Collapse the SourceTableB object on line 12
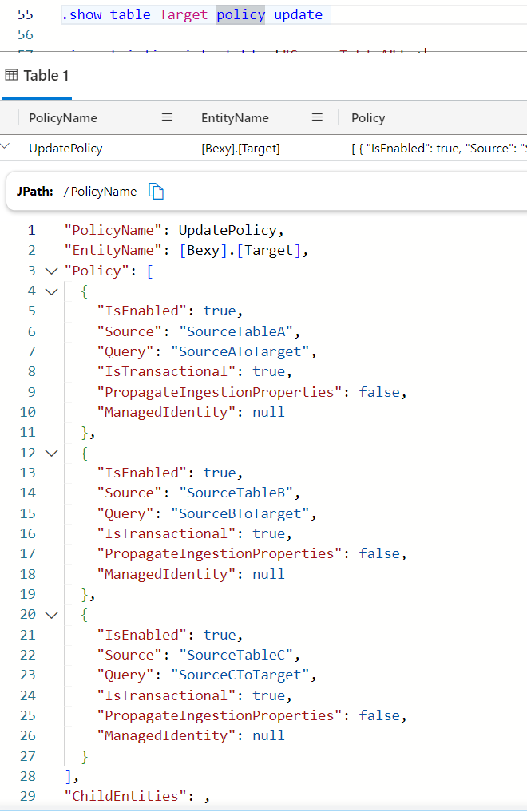Screen dimensions: 527x812 pos(51,454)
